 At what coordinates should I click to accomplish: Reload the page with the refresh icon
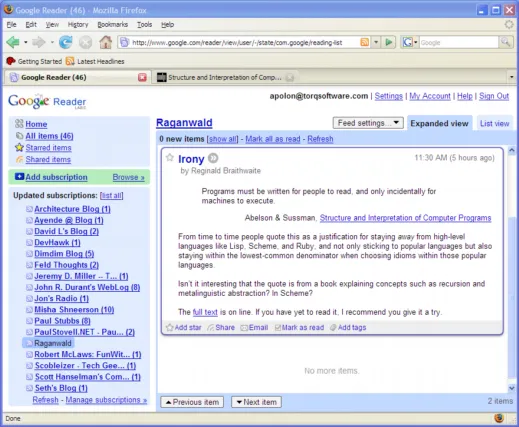pyautogui.click(x=66, y=42)
